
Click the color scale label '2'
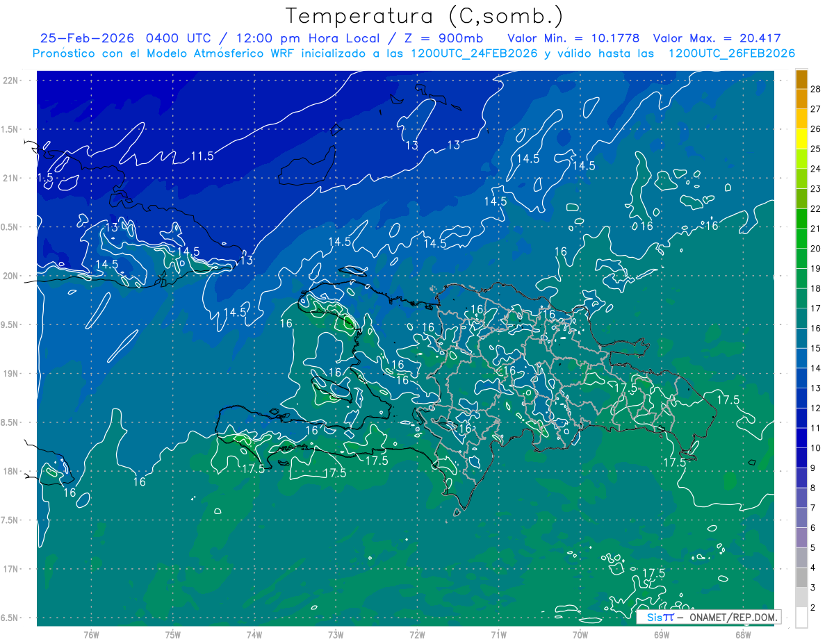coord(813,608)
